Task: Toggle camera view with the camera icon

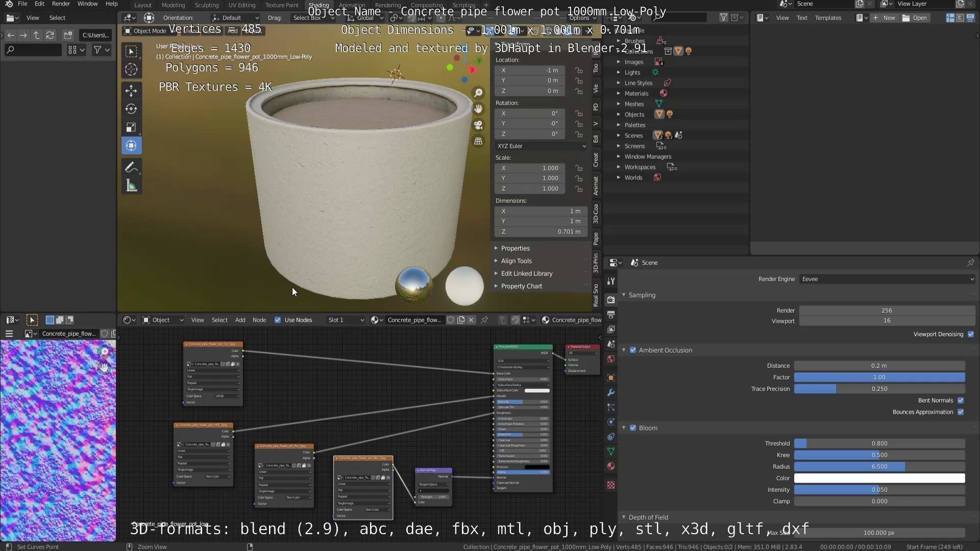Action: [478, 125]
